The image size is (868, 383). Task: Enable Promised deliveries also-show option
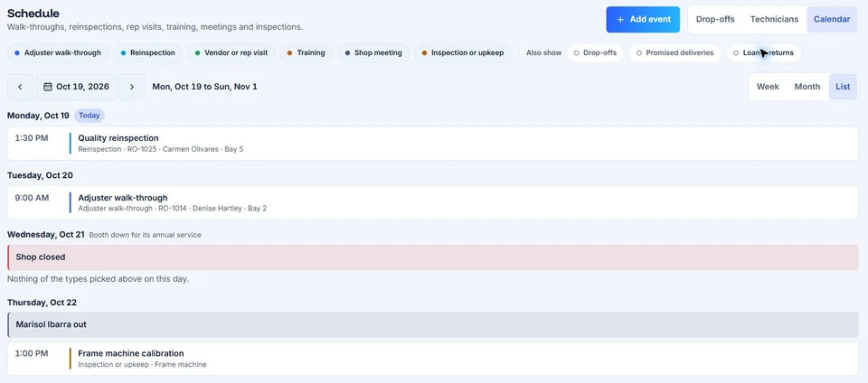click(675, 53)
